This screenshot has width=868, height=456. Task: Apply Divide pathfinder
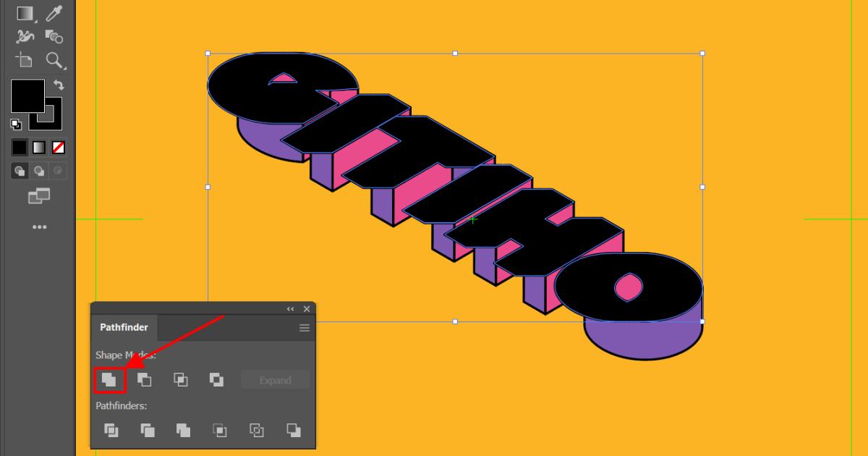pyautogui.click(x=111, y=430)
